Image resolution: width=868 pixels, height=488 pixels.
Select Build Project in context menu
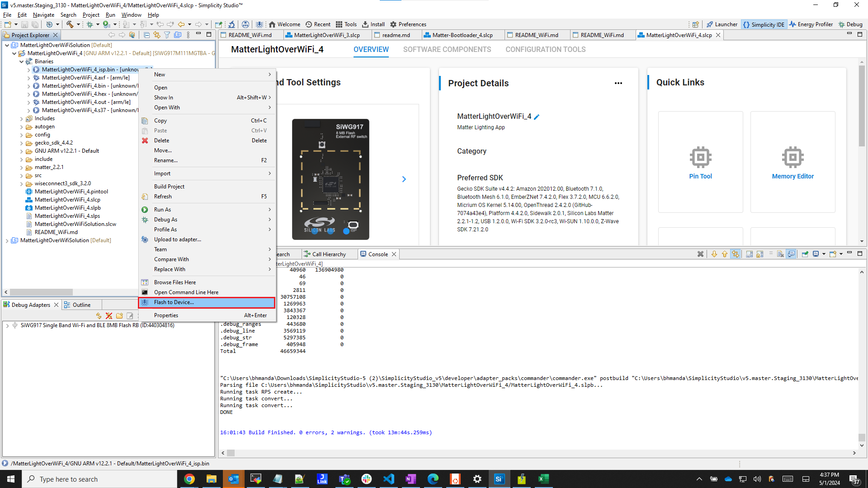click(x=207, y=187)
